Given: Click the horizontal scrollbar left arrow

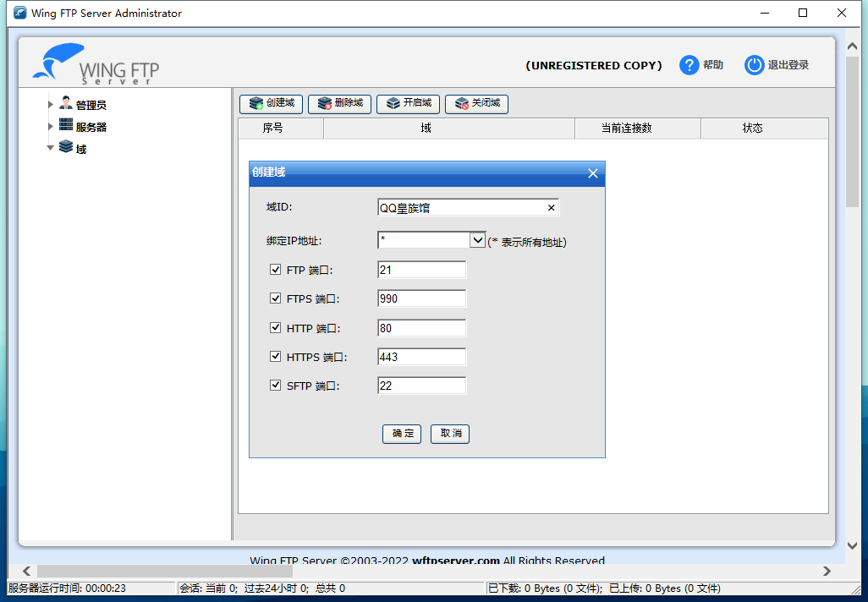Looking at the screenshot, I should pyautogui.click(x=26, y=571).
